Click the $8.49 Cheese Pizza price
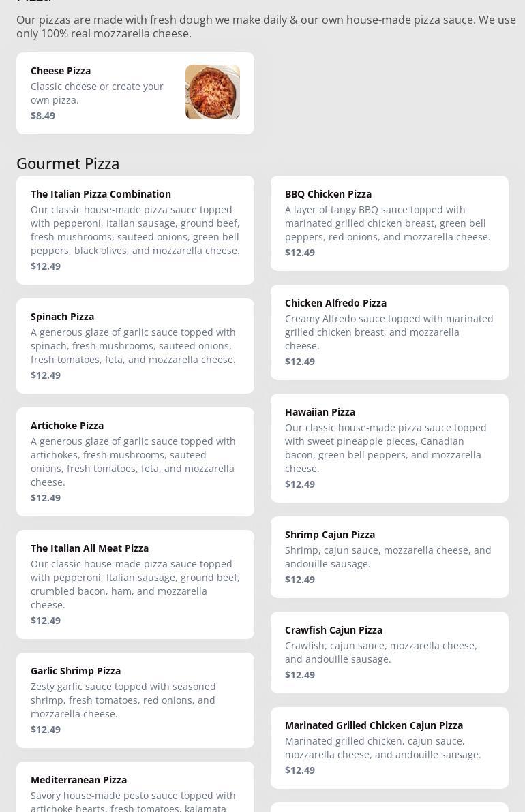Image resolution: width=525 pixels, height=812 pixels. pos(43,116)
